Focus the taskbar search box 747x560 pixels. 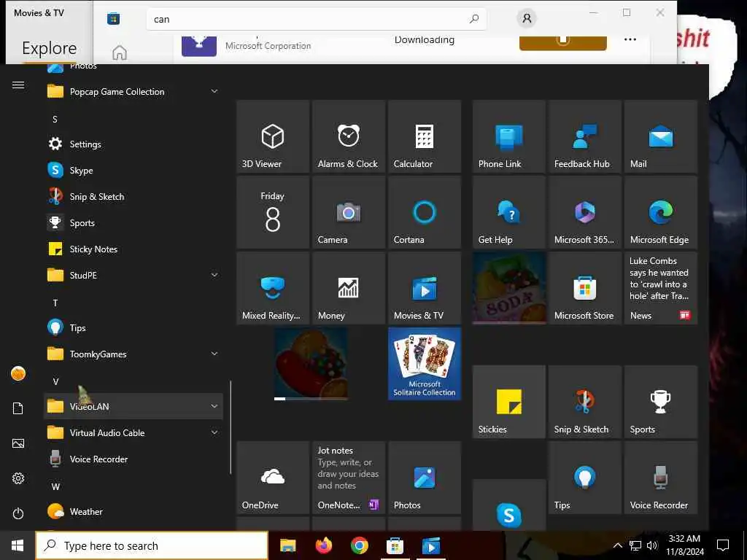152,545
